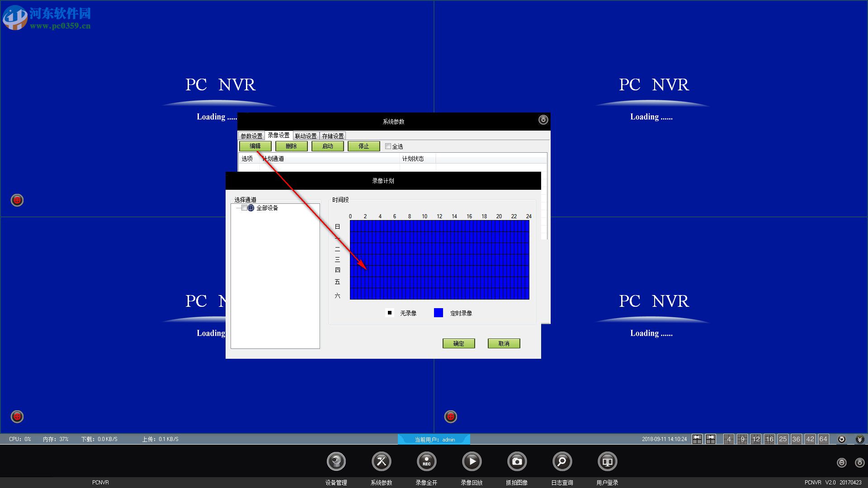Open the 日志查询 log search icon
868x488 pixels.
tap(562, 461)
